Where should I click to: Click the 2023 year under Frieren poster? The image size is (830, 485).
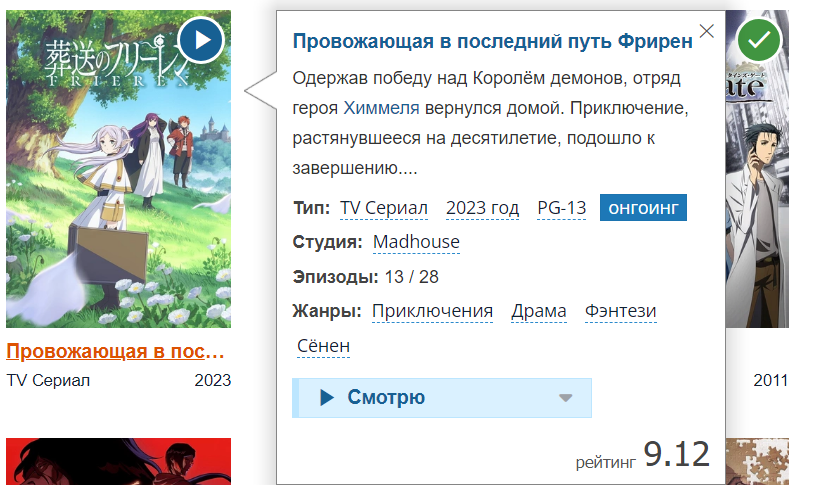pos(213,381)
